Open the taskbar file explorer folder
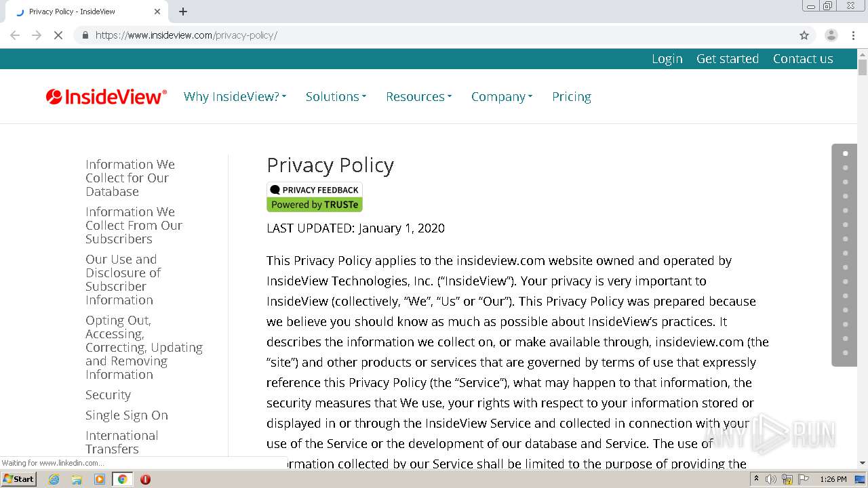868x488 pixels. [77, 479]
